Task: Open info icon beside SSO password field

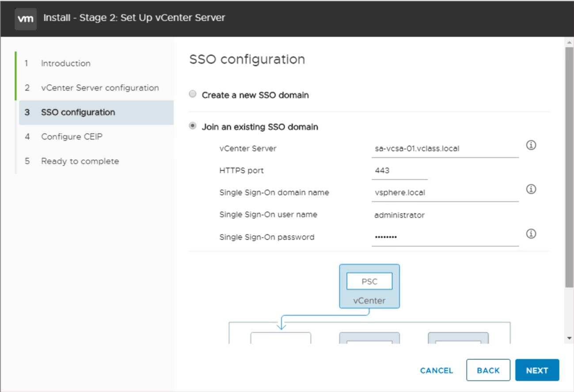Action: (x=531, y=234)
